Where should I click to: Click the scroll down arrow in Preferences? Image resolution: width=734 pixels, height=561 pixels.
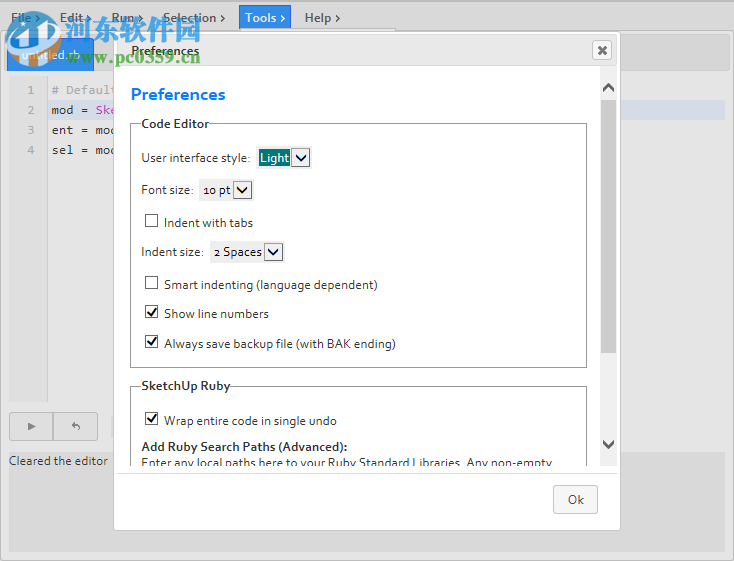[x=608, y=444]
